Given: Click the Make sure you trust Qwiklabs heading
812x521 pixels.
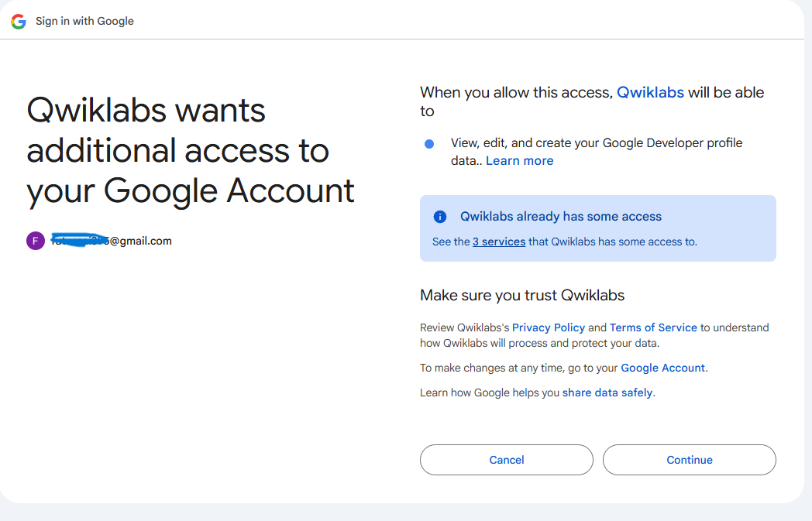Looking at the screenshot, I should [522, 295].
